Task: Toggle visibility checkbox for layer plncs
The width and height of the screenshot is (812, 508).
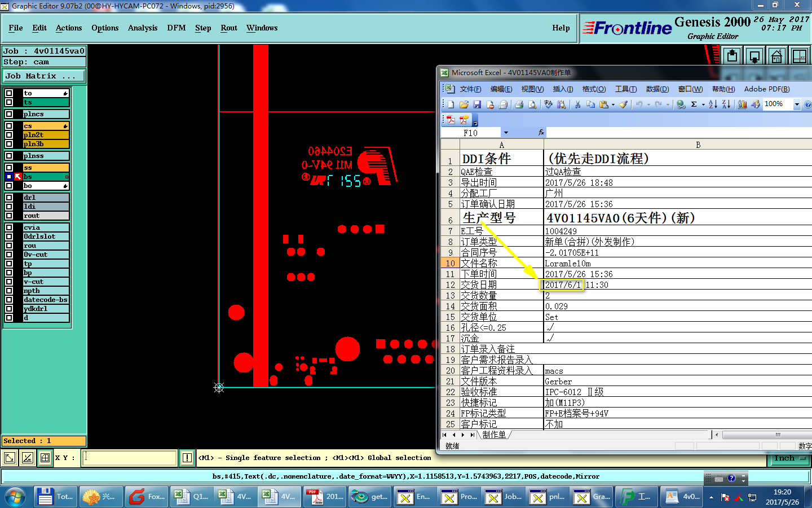Action: pos(9,114)
